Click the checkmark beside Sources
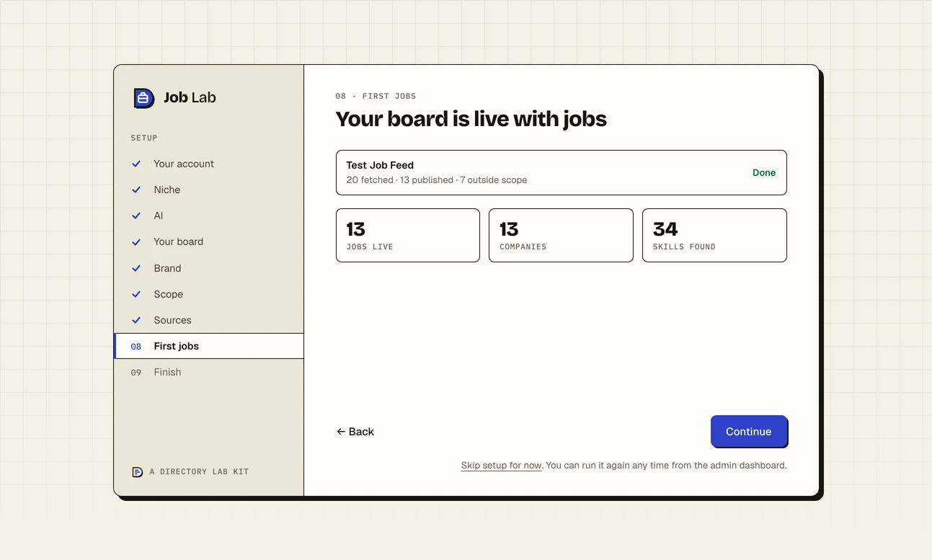 pos(136,320)
